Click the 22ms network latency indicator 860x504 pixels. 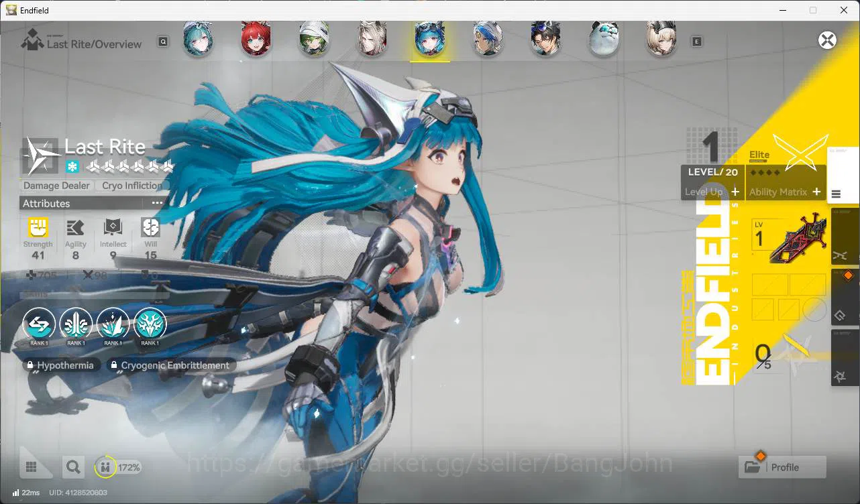tap(25, 493)
